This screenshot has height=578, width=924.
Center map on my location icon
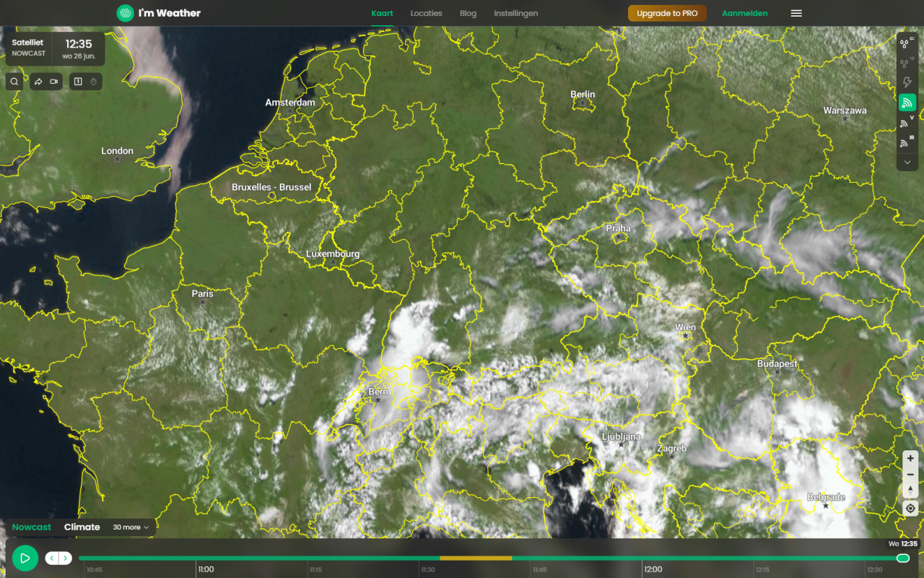(x=910, y=509)
